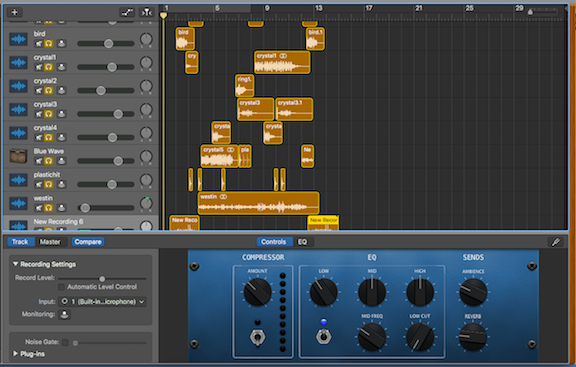
Task: Adjust the crystal2 track volume slider
Action: point(106,91)
